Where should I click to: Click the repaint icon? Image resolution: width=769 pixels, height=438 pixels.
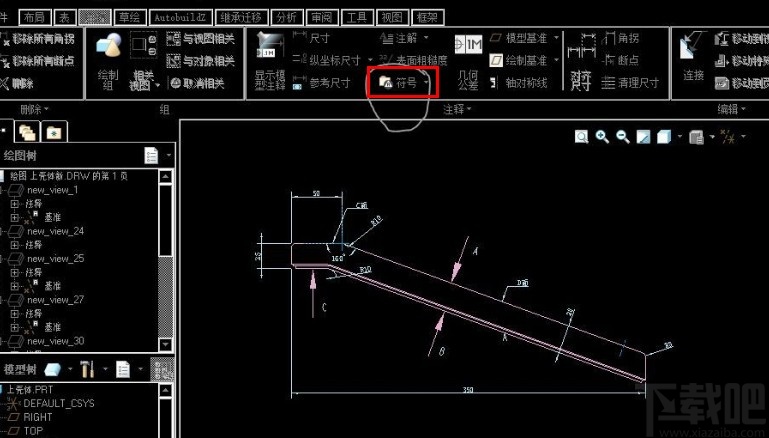point(643,137)
